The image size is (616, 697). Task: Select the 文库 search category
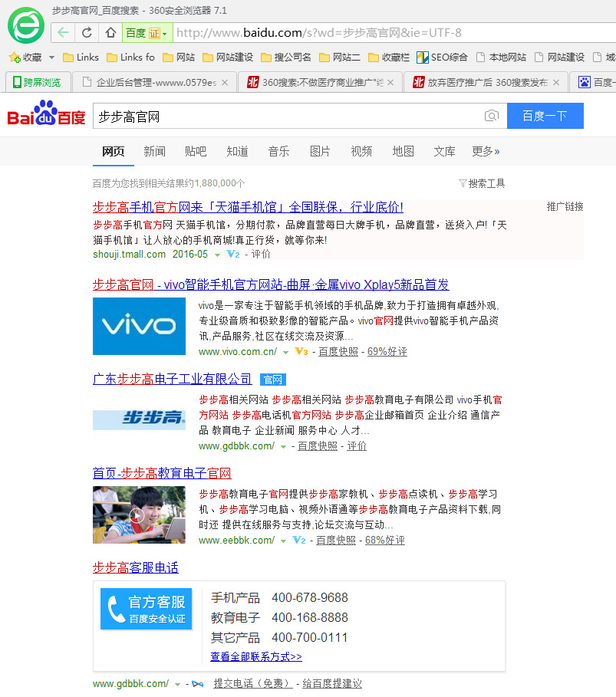pos(444,152)
